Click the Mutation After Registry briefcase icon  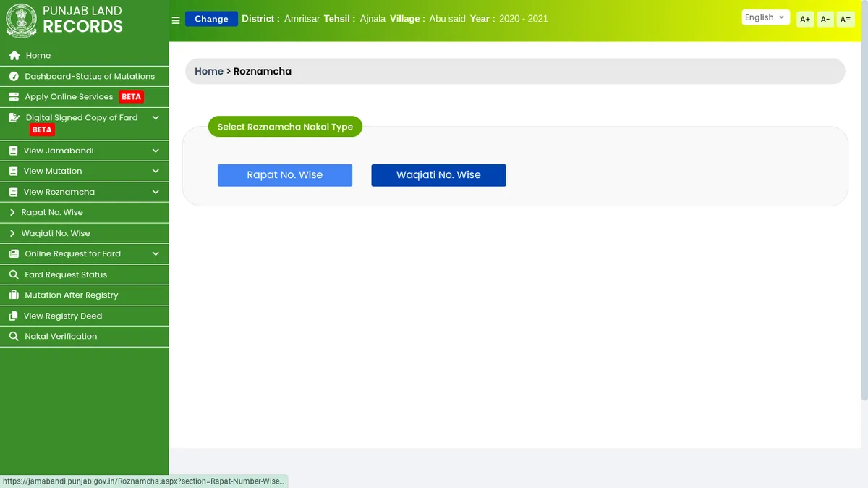pyautogui.click(x=14, y=295)
